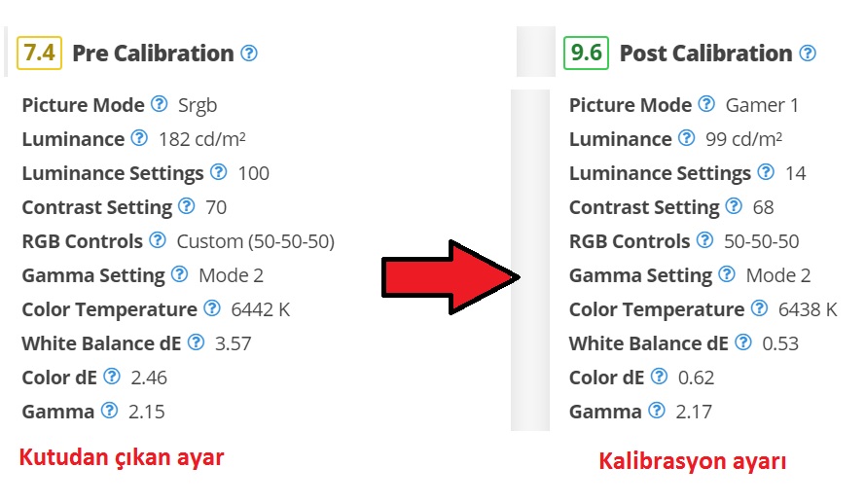
Task: Click help icon next to Pre Calibration heading
Action: point(249,53)
